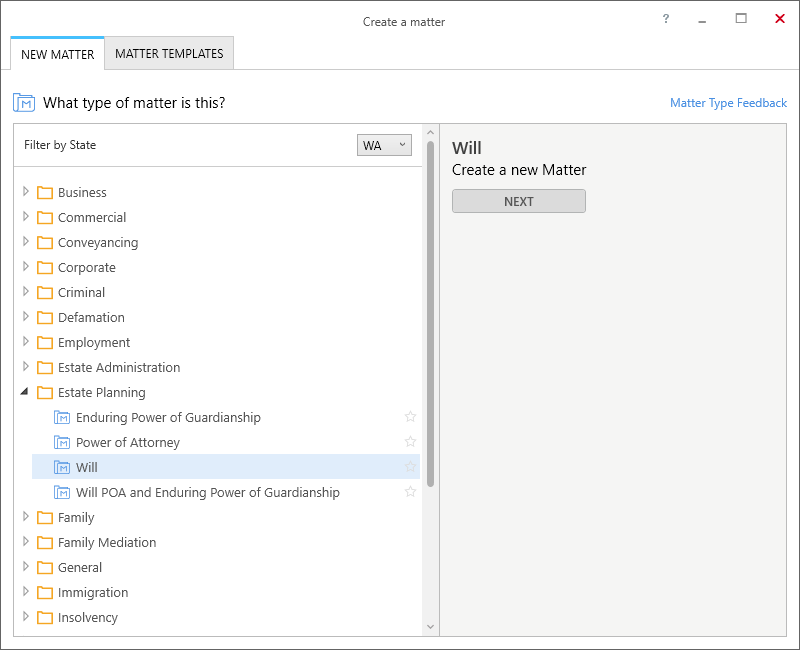Favorite Enduring Power of Guardianship with star
The width and height of the screenshot is (800, 650).
click(410, 417)
